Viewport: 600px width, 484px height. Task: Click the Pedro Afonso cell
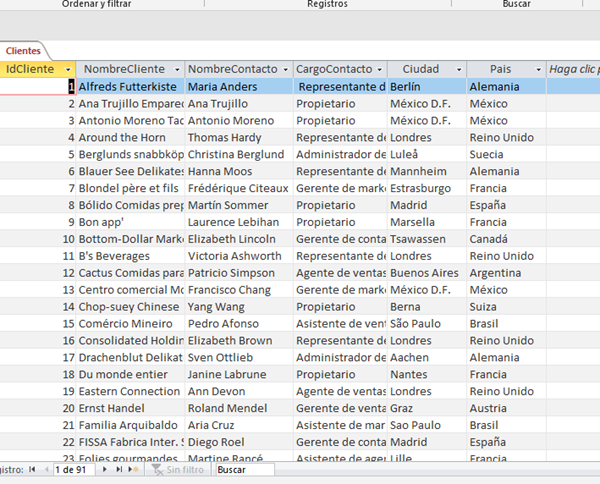click(x=239, y=323)
